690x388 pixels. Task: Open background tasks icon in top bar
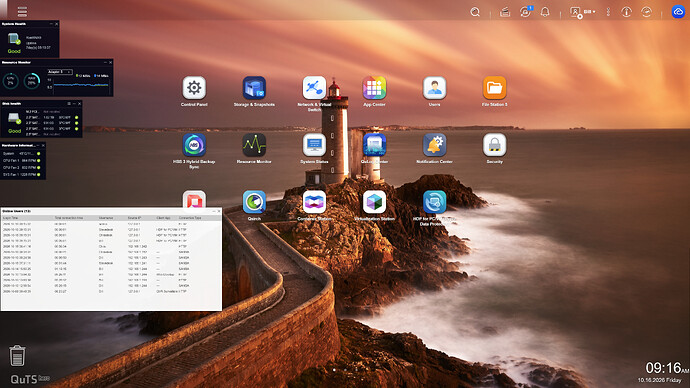[505, 12]
